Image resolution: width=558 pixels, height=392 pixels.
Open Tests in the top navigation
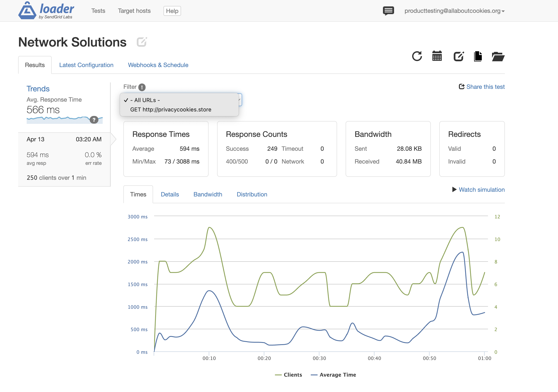(98, 11)
